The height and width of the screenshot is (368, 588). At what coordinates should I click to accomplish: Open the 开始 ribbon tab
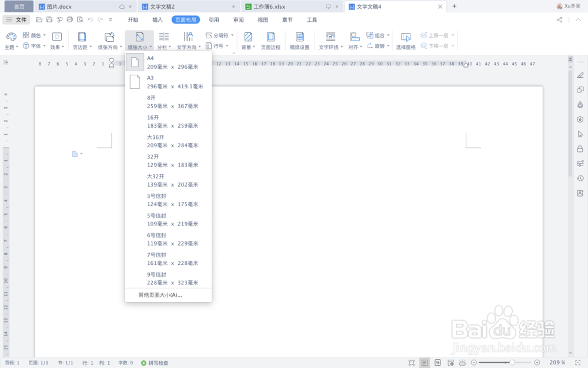pyautogui.click(x=133, y=20)
